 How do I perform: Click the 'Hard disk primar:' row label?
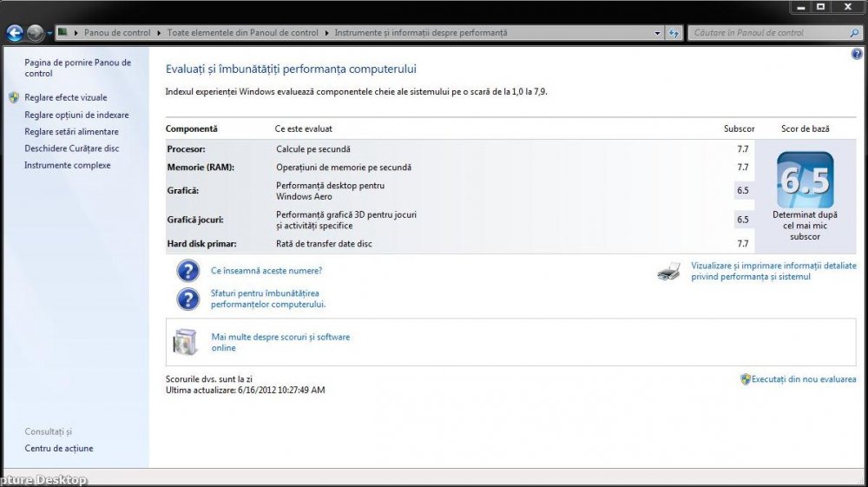pos(201,243)
